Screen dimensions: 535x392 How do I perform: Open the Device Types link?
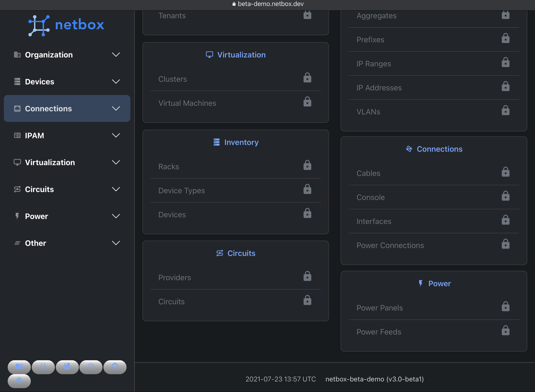coord(182,191)
